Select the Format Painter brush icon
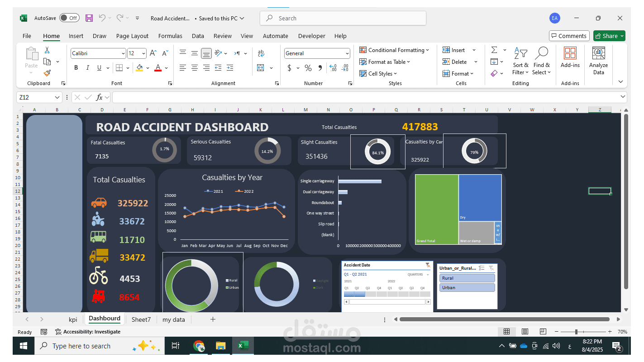 point(47,73)
